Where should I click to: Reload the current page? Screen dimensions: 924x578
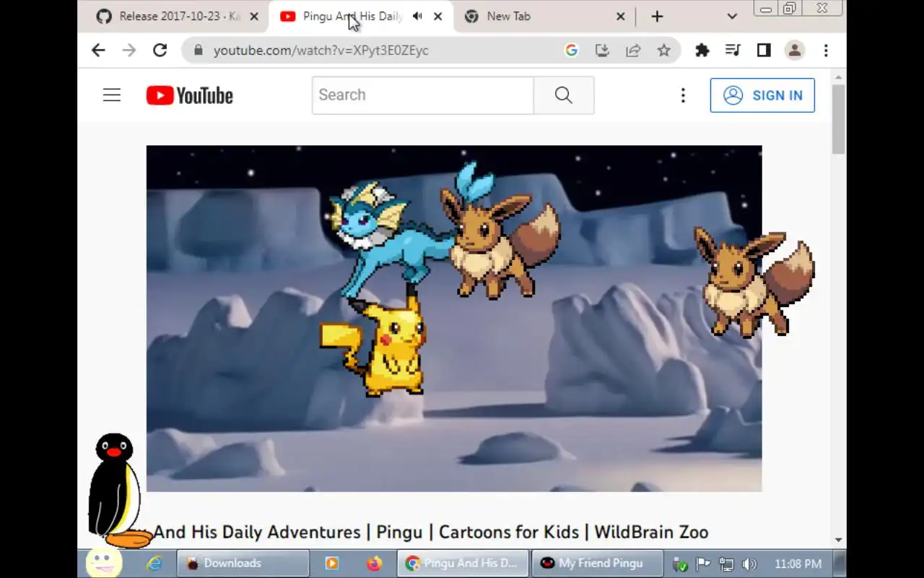point(160,50)
